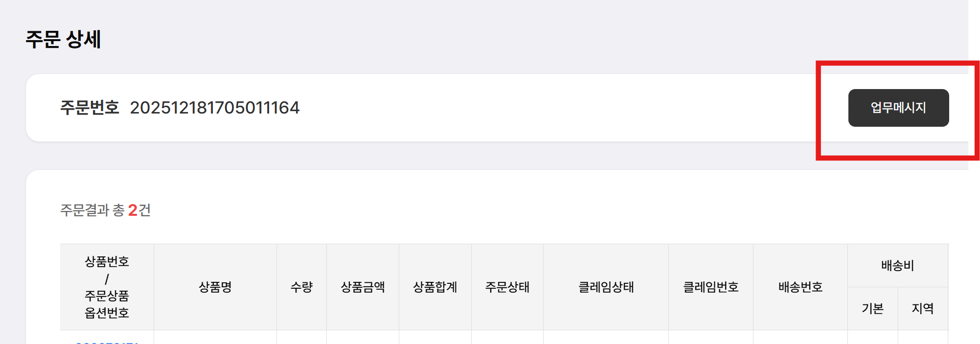Select the 수량 column header
The image size is (980, 344).
click(x=301, y=287)
